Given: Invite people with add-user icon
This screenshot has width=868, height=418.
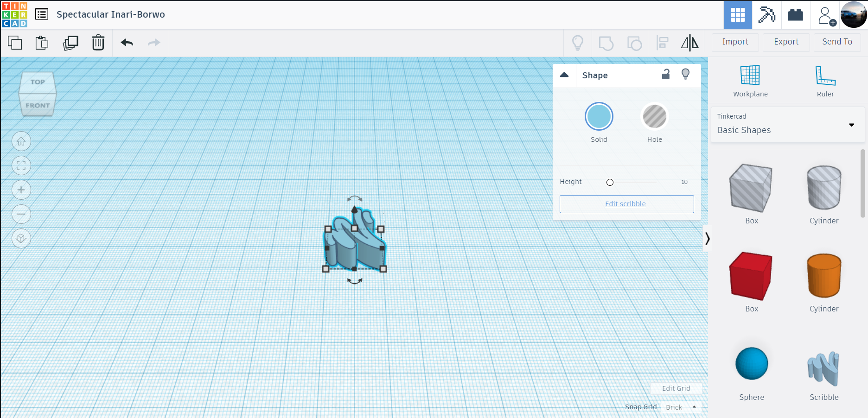Looking at the screenshot, I should point(826,16).
